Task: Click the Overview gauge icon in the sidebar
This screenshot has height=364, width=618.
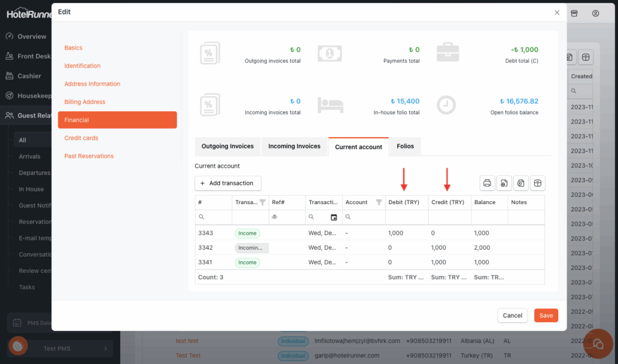Action: click(9, 36)
